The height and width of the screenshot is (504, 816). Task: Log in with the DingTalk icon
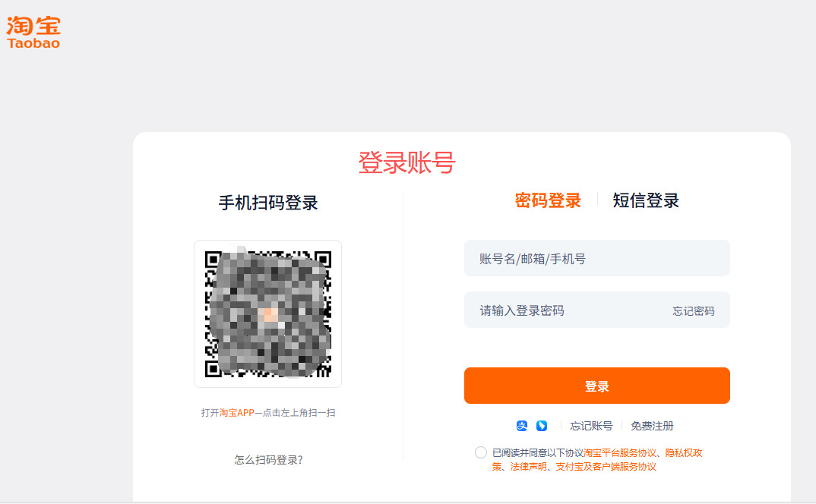pos(541,426)
